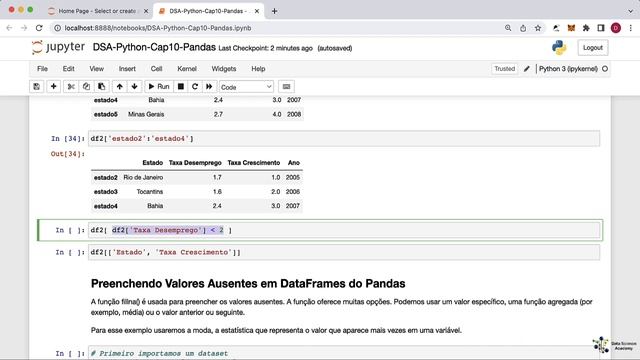640x360 pixels.
Task: Click the Minas Gerais table cell
Action: pyautogui.click(x=146, y=114)
